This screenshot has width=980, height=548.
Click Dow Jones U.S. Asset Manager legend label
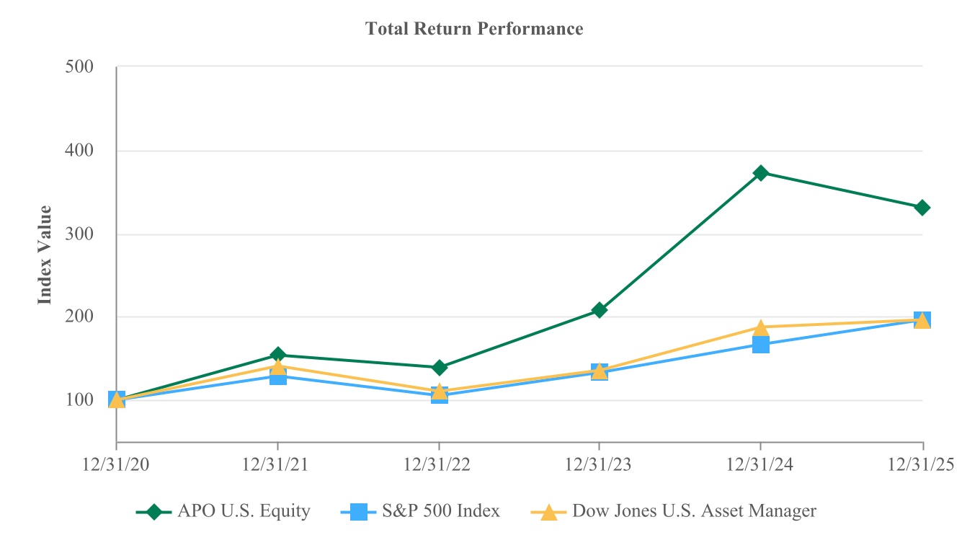click(x=695, y=511)
